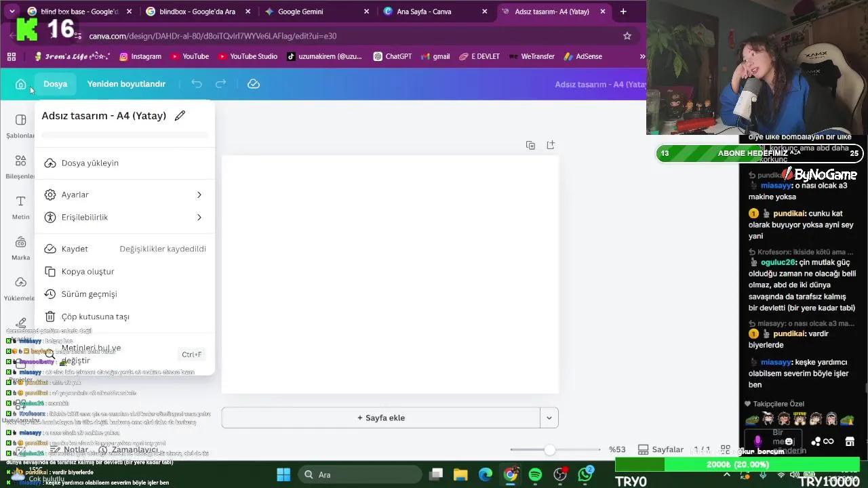The height and width of the screenshot is (488, 868).
Task: Launch File Explorer from taskbar
Action: click(460, 474)
